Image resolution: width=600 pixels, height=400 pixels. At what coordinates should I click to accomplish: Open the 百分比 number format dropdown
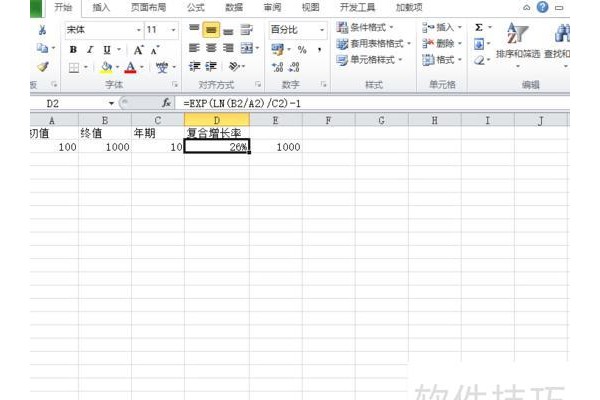[322, 30]
